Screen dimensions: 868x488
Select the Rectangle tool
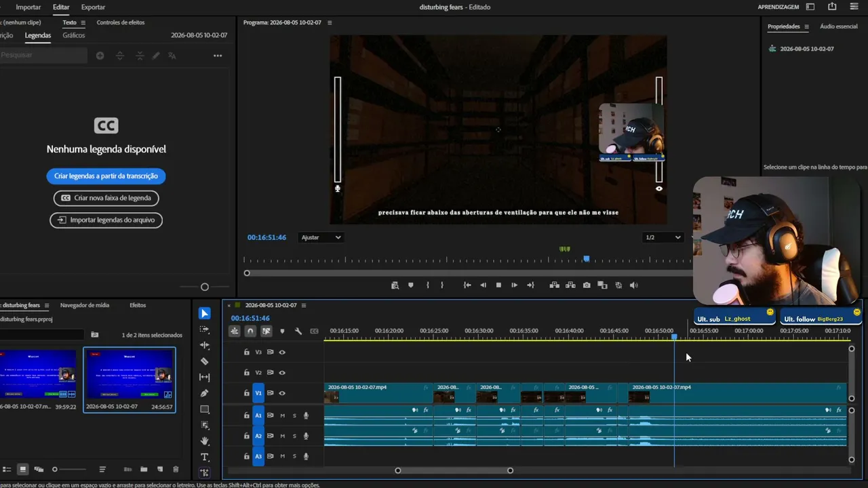pos(205,409)
